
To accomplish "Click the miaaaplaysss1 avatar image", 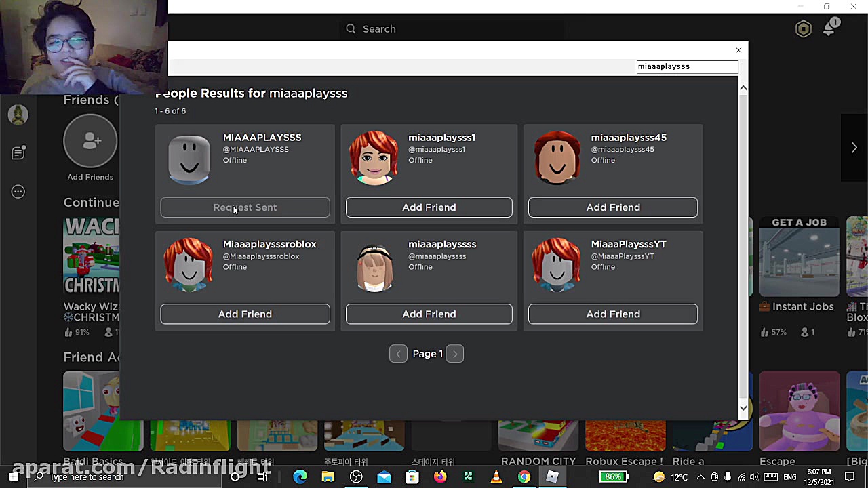I will (374, 159).
